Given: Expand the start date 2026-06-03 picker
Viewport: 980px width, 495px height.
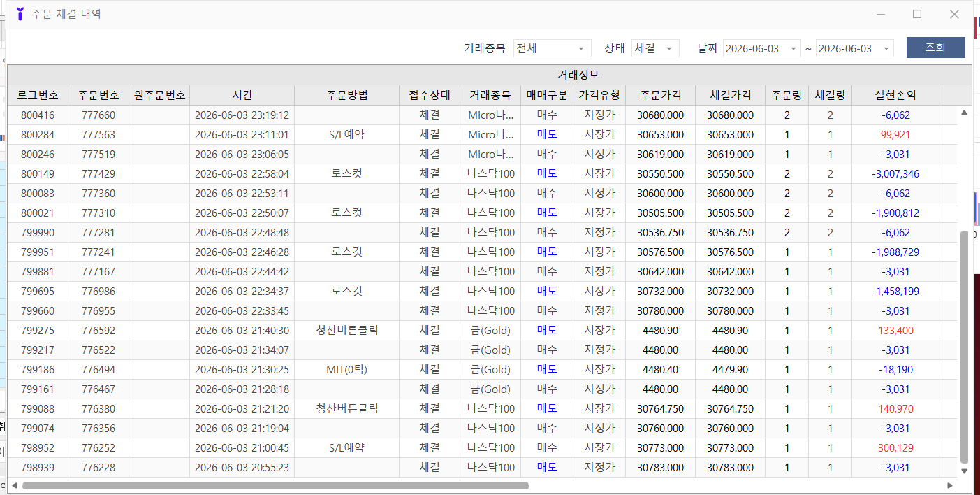Looking at the screenshot, I should (x=793, y=48).
